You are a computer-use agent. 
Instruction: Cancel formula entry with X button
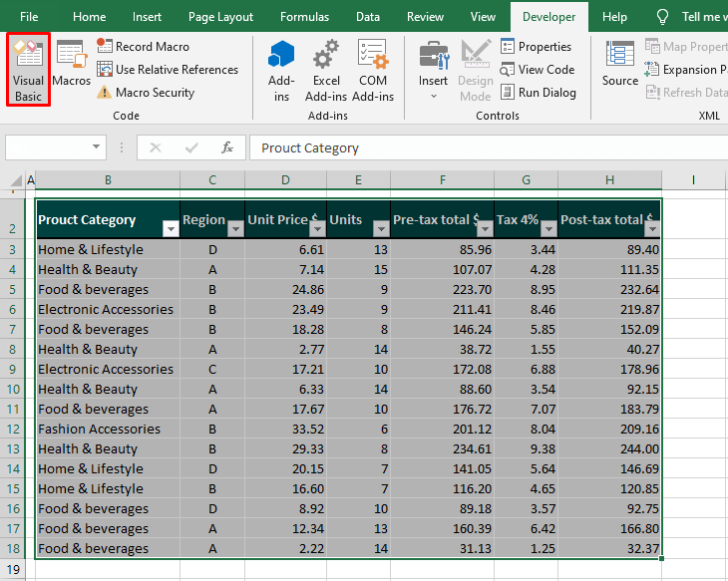(156, 147)
